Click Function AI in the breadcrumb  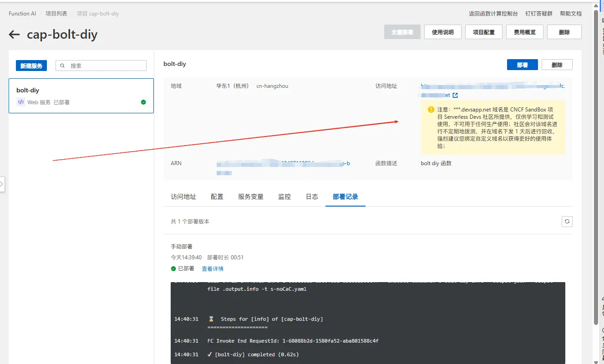point(22,14)
